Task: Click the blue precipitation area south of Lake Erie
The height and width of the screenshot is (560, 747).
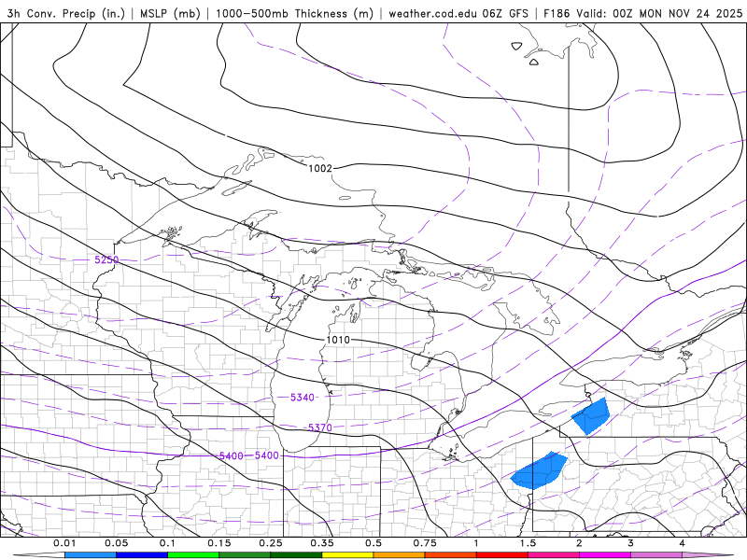Action: pyautogui.click(x=540, y=471)
